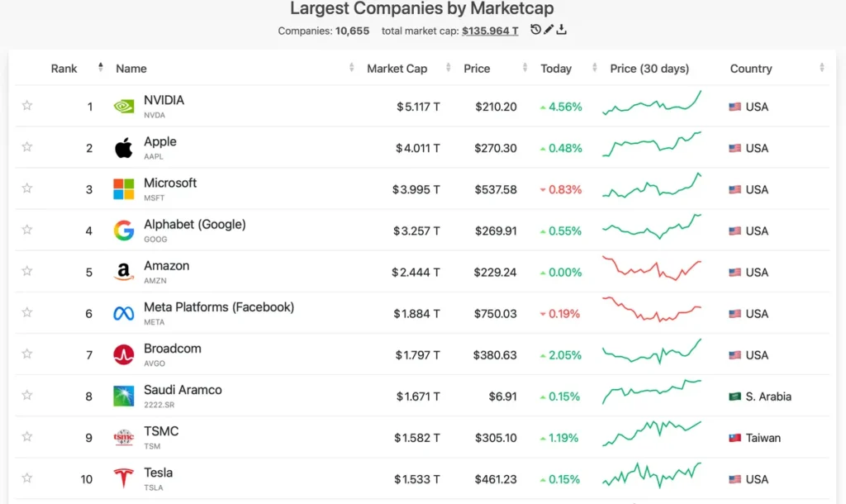Viewport: 846px width, 504px height.
Task: Select the Price column header
Action: [x=477, y=69]
